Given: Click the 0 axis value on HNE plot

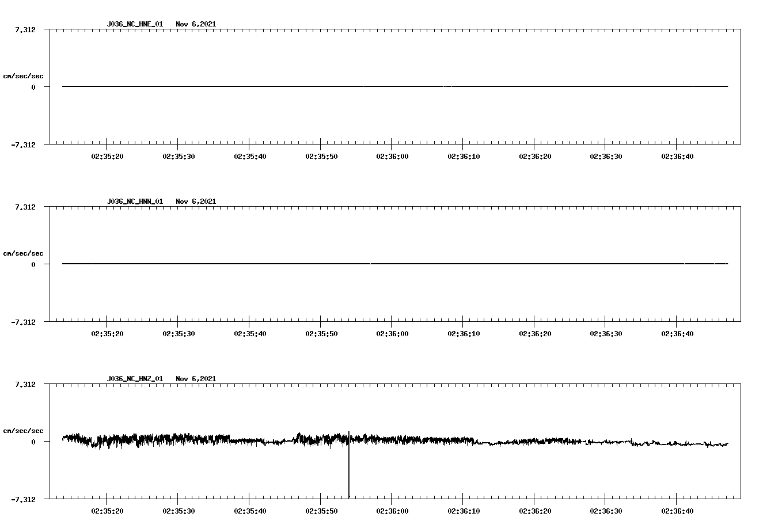Looking at the screenshot, I should 33,87.
